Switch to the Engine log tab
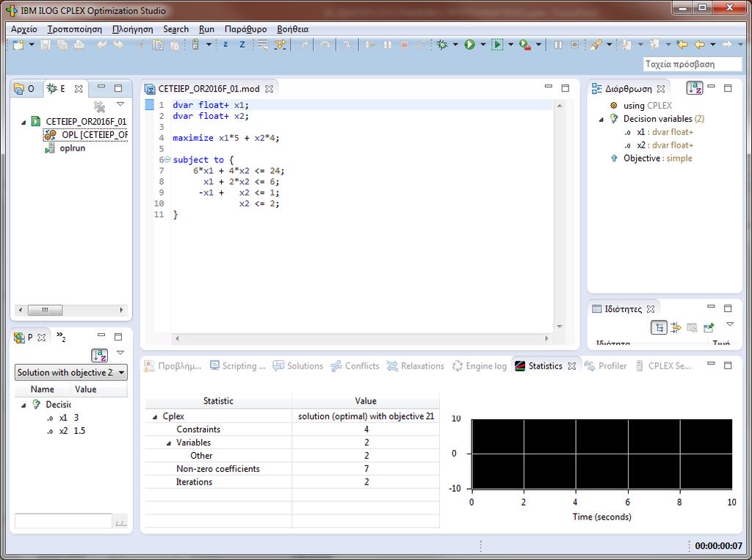This screenshot has width=752, height=560. [480, 366]
